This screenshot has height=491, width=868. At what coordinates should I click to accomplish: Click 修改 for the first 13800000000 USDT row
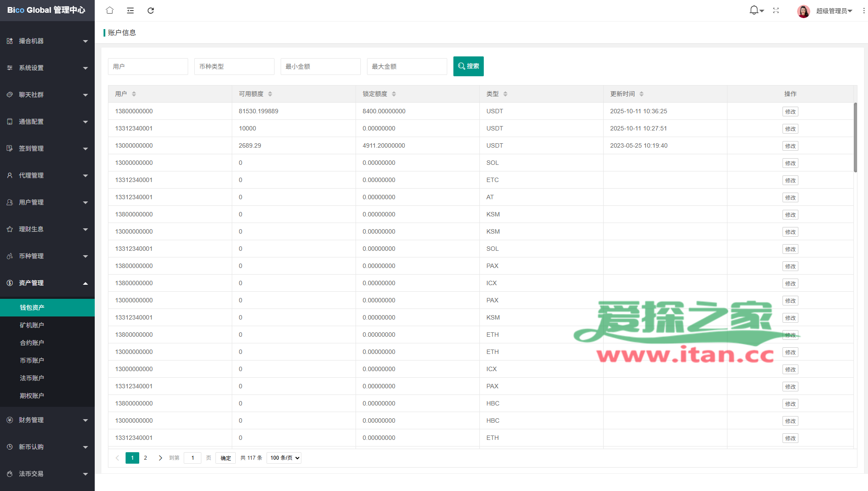tap(790, 112)
